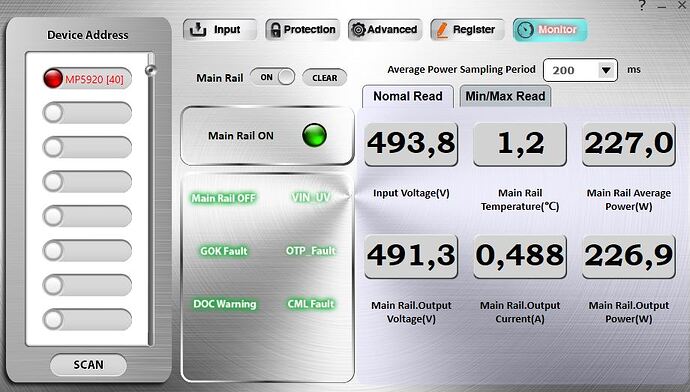Click the GOK Fault status label
Viewport: 690px width, 392px height.
[224, 251]
